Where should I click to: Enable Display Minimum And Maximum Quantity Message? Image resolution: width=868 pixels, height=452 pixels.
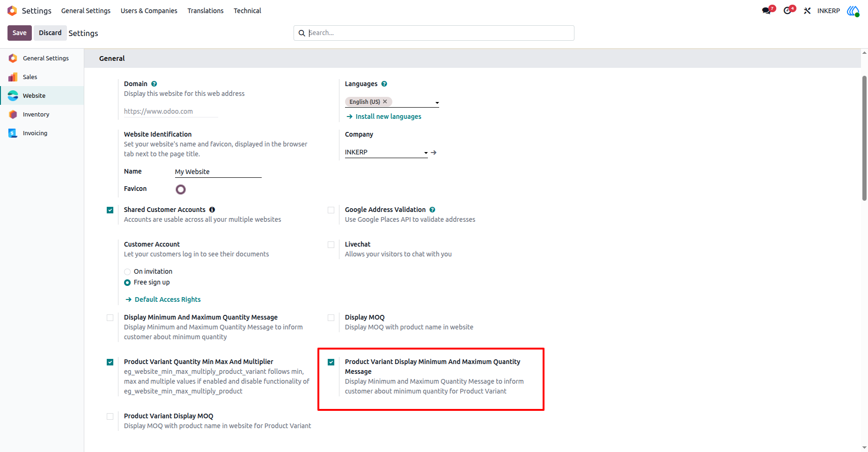tap(110, 318)
